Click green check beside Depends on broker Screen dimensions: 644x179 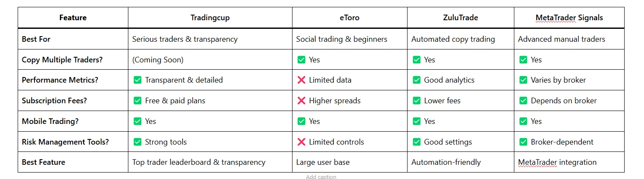pos(523,101)
